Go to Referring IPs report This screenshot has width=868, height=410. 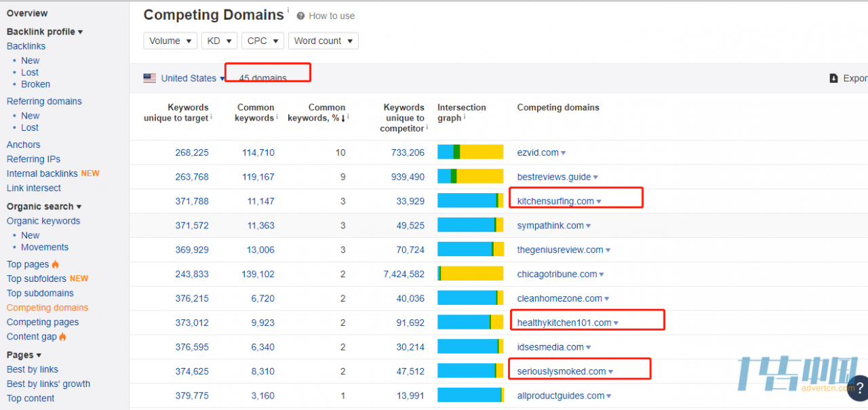click(34, 159)
